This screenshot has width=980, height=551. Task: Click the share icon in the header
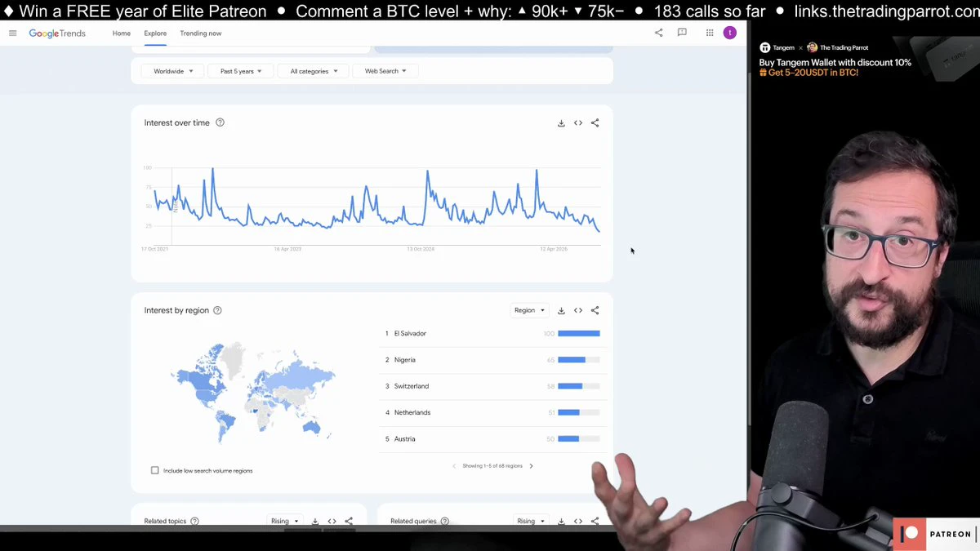pos(659,33)
